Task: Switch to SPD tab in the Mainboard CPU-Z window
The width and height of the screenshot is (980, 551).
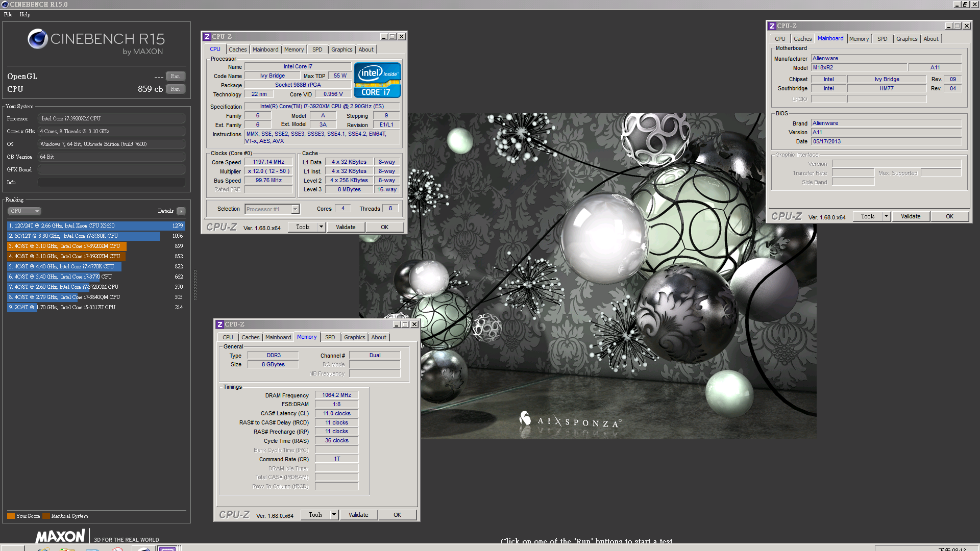Action: coord(883,39)
